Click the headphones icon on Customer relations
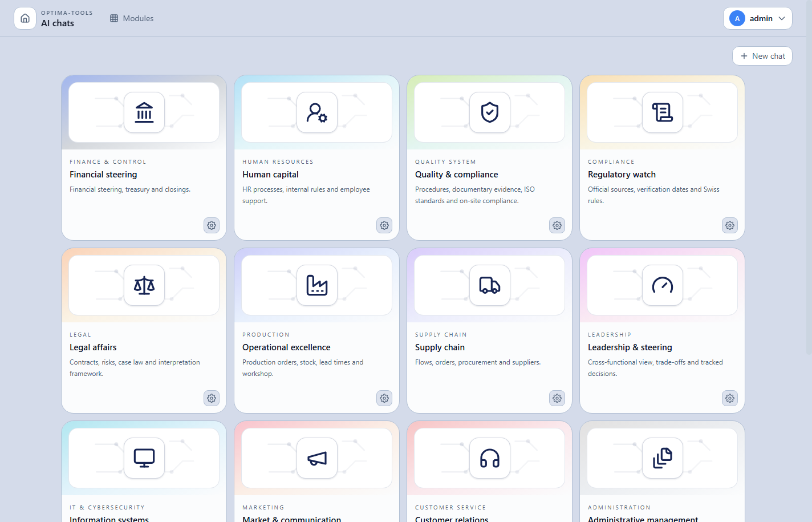This screenshot has height=522, width=812. [x=490, y=458]
